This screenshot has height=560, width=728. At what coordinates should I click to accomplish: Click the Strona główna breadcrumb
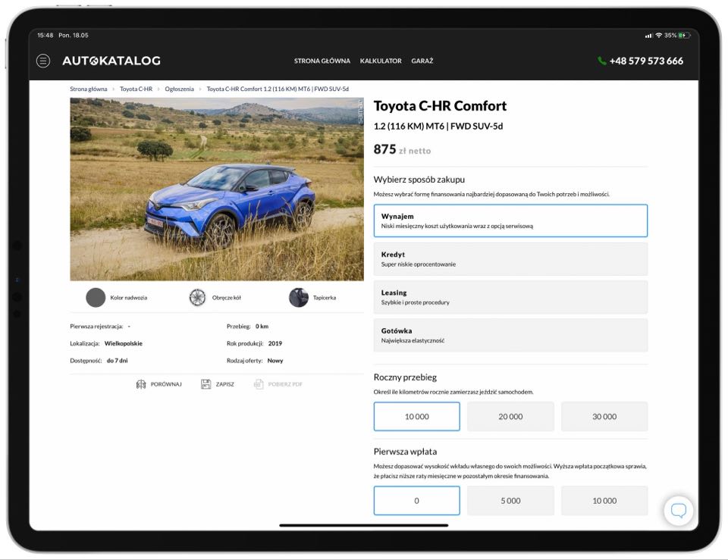88,89
